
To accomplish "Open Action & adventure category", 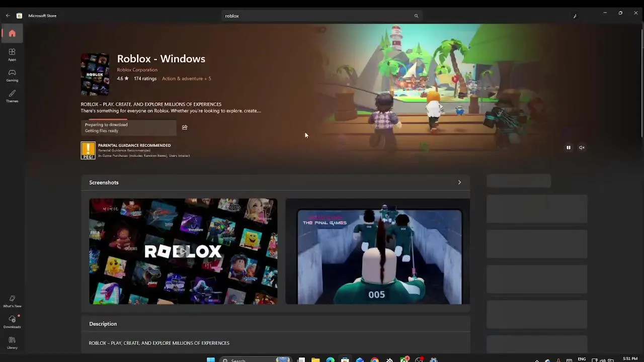I will [x=182, y=78].
